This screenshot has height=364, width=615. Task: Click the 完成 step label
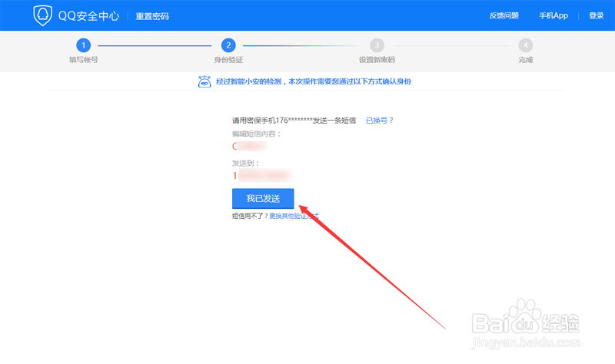pos(526,60)
